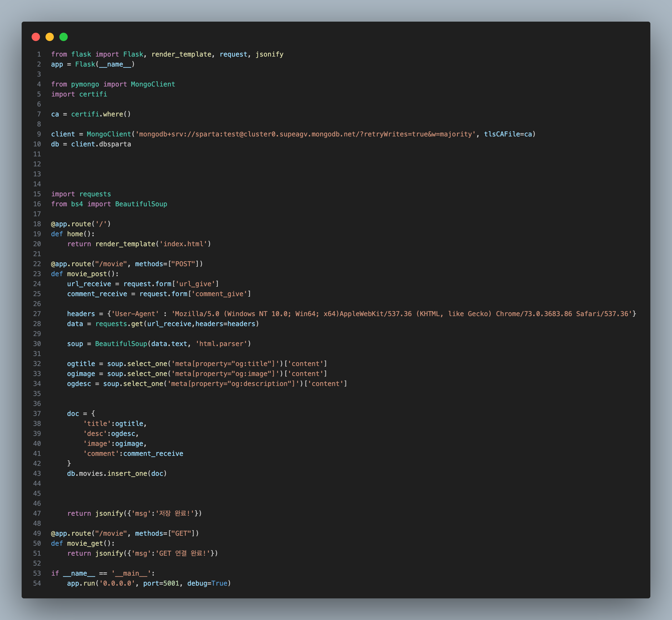The width and height of the screenshot is (672, 620).
Task: Click the green maximize dot
Action: [x=64, y=37]
